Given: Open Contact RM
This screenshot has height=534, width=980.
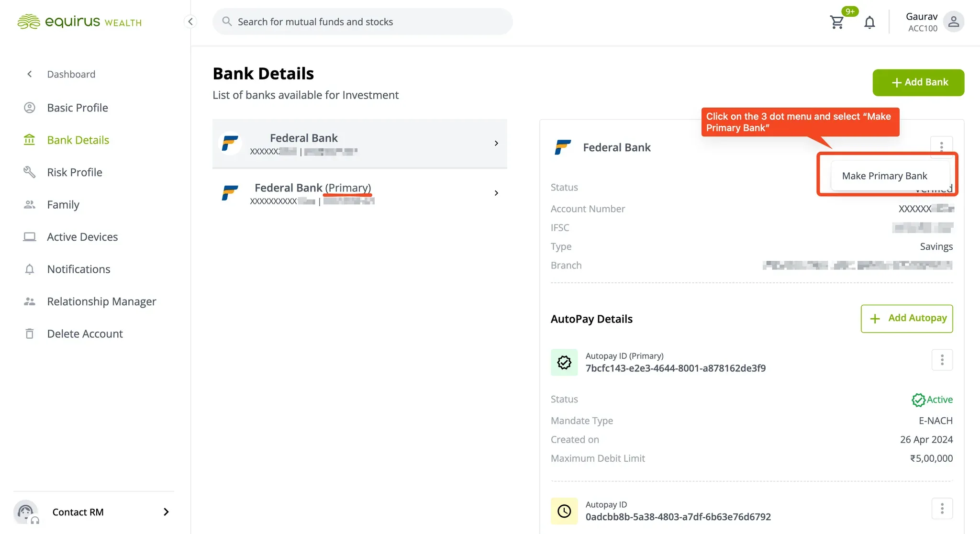Looking at the screenshot, I should (94, 512).
